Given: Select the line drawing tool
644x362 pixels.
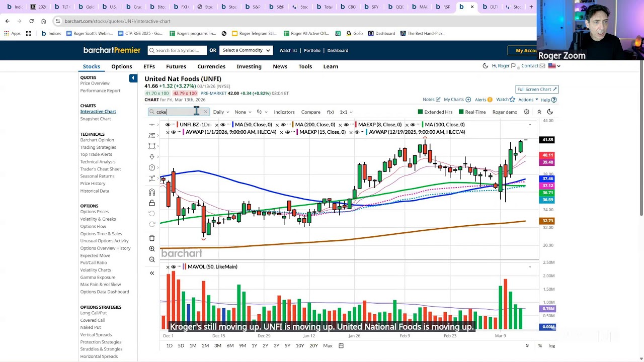Looking at the screenshot, I should click(152, 124).
